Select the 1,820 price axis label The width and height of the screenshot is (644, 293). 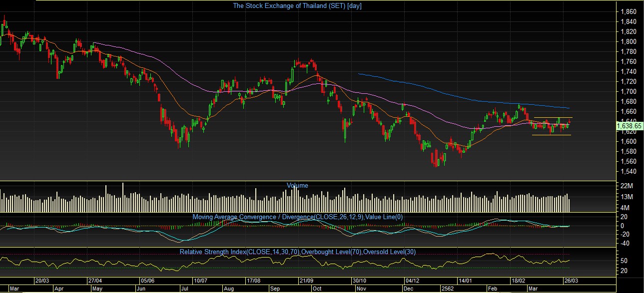628,31
